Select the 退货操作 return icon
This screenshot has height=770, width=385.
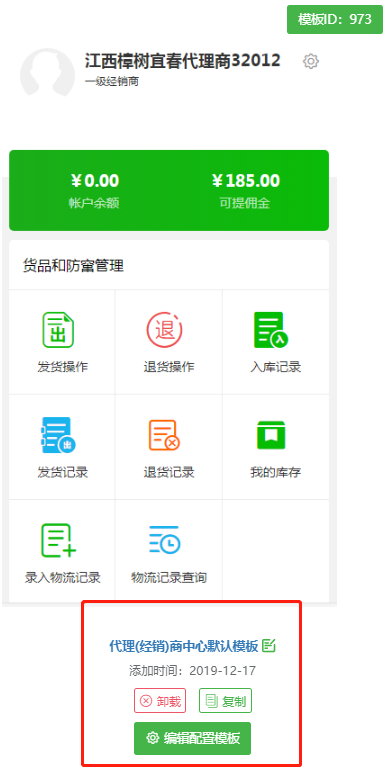point(164,330)
